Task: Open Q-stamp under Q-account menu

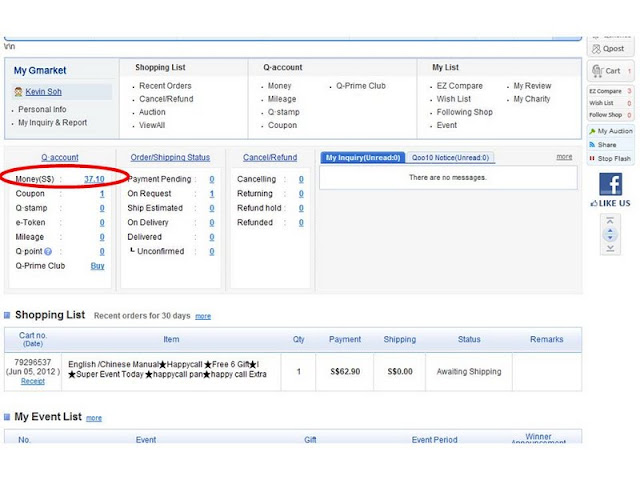Action: [284, 112]
